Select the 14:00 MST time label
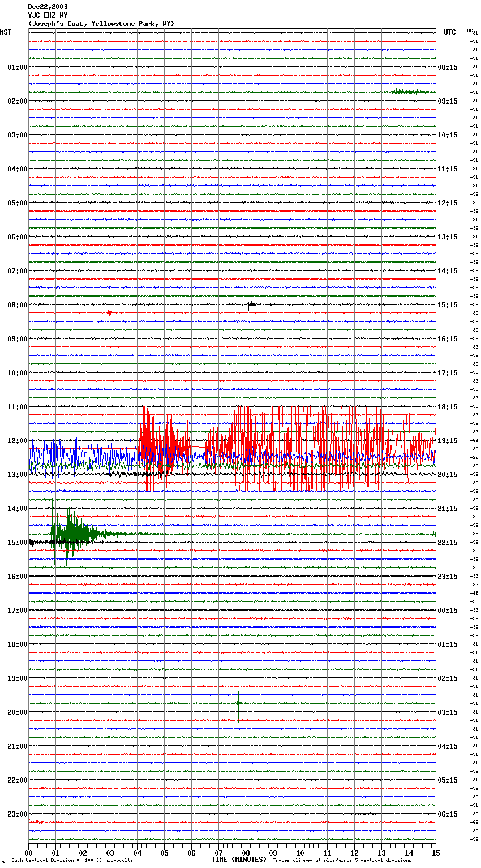 click(18, 509)
